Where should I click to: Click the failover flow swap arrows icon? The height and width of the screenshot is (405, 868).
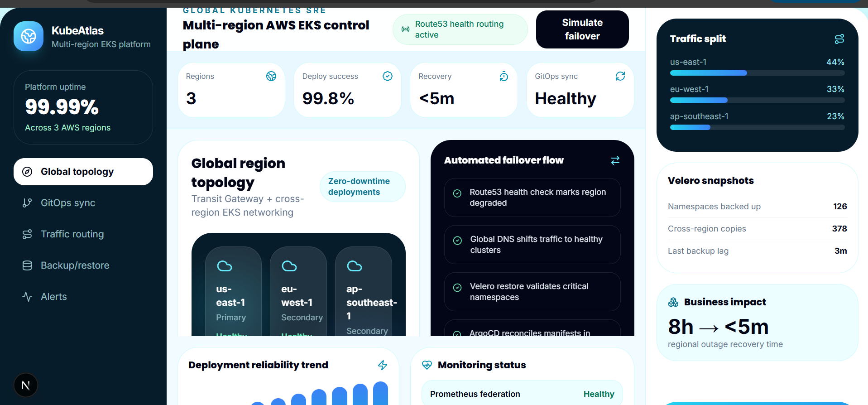[x=615, y=160]
